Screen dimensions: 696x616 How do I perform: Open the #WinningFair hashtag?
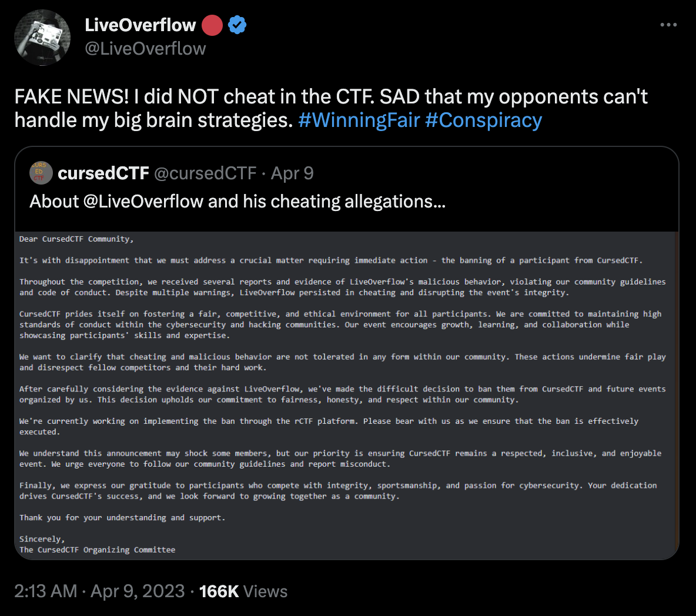click(359, 120)
